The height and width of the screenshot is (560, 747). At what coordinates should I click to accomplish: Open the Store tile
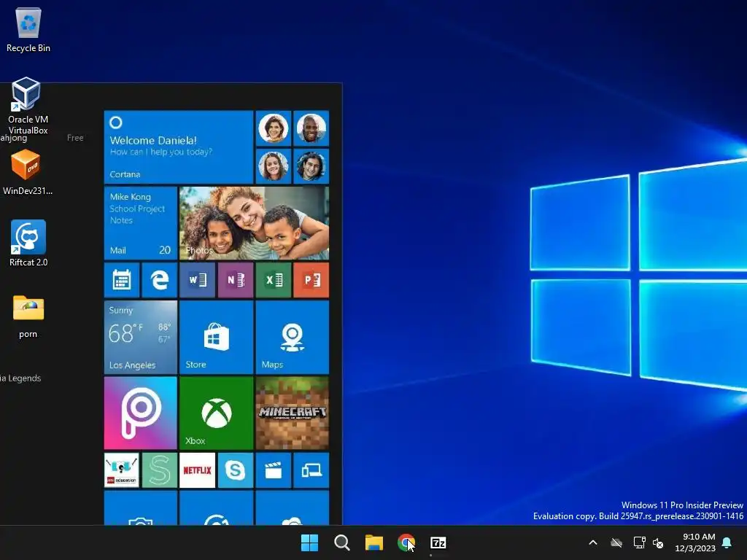[216, 337]
